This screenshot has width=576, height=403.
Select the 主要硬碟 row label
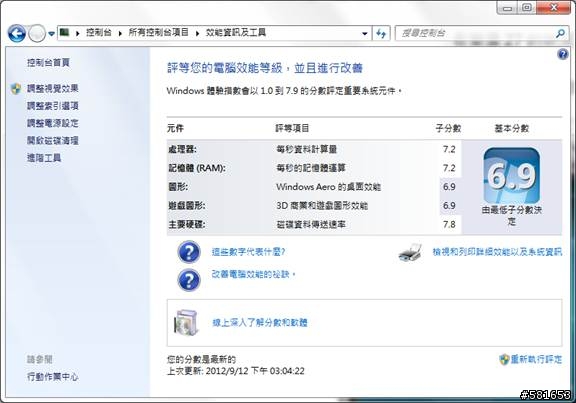point(187,224)
